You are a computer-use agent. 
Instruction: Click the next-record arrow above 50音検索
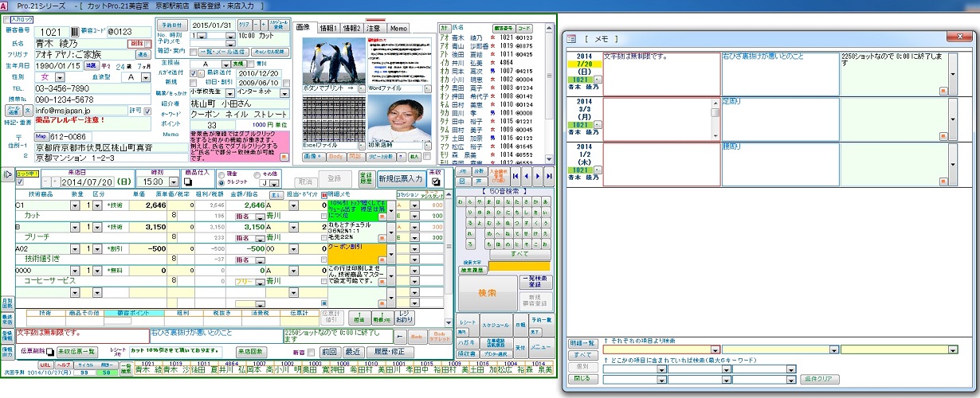point(539,176)
